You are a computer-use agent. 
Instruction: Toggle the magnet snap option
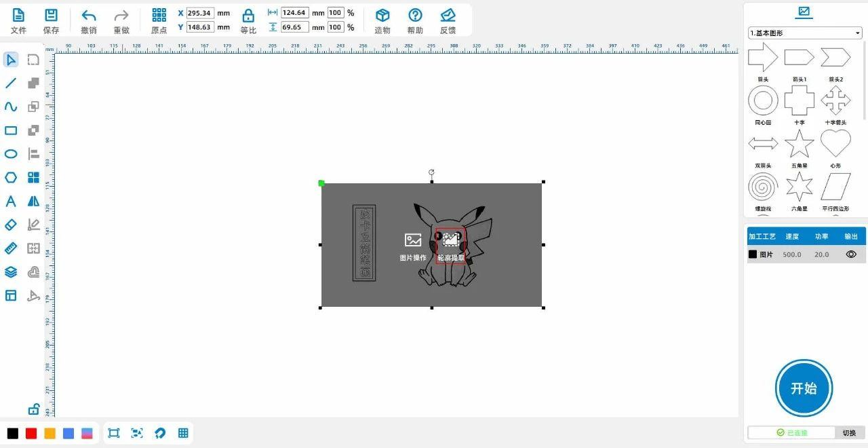pos(160,433)
